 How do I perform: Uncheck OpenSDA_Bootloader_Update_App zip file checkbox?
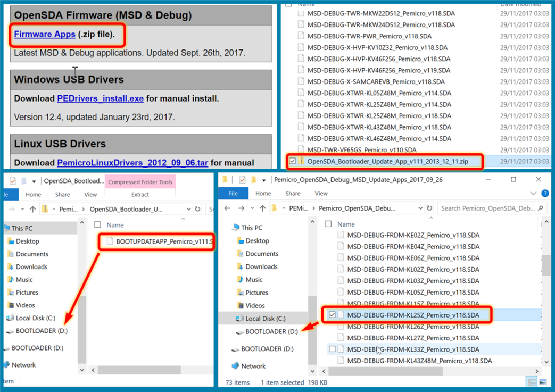coord(292,161)
